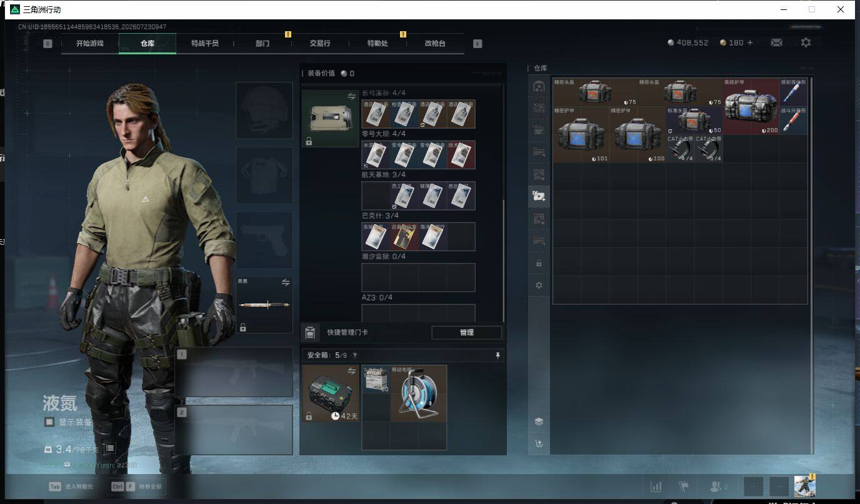This screenshot has height=504, width=860.
Task: Click the keycard quick-manage icon
Action: coord(309,332)
